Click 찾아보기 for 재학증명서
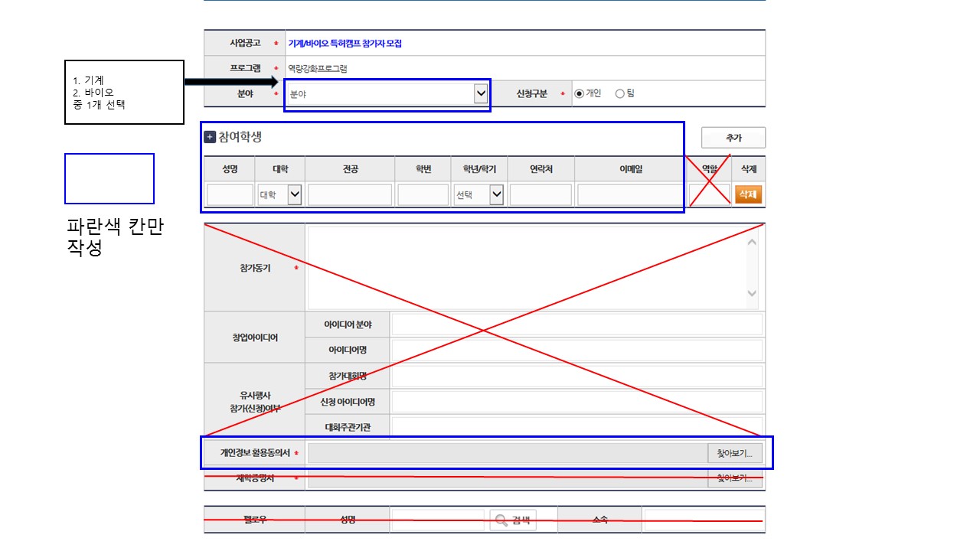Image resolution: width=980 pixels, height=551 pixels. click(734, 479)
